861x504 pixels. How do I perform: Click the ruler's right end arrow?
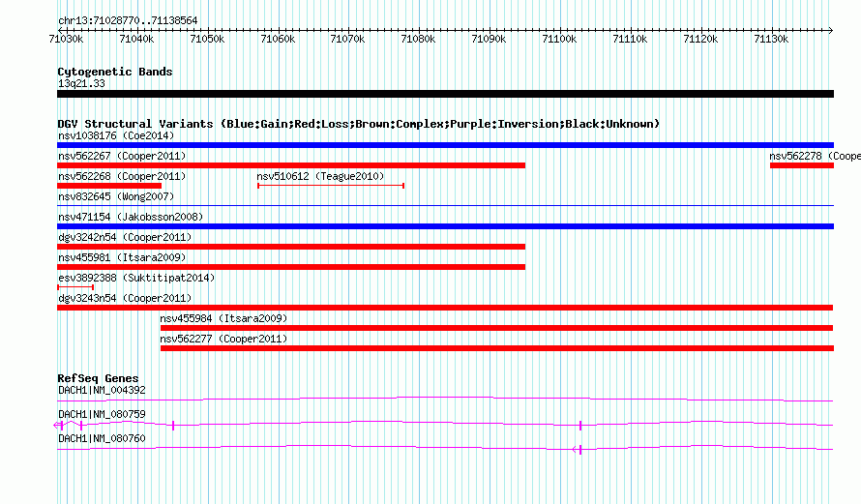(x=831, y=30)
